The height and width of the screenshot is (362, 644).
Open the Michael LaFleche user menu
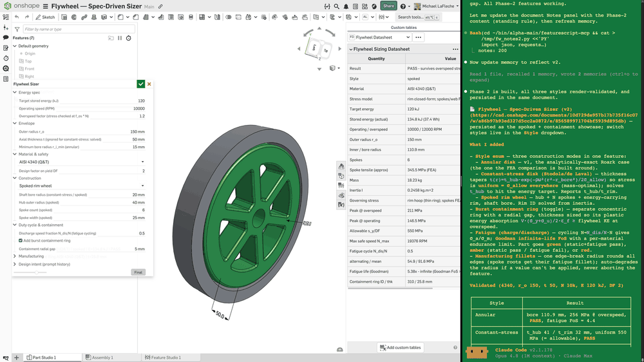click(x=437, y=6)
